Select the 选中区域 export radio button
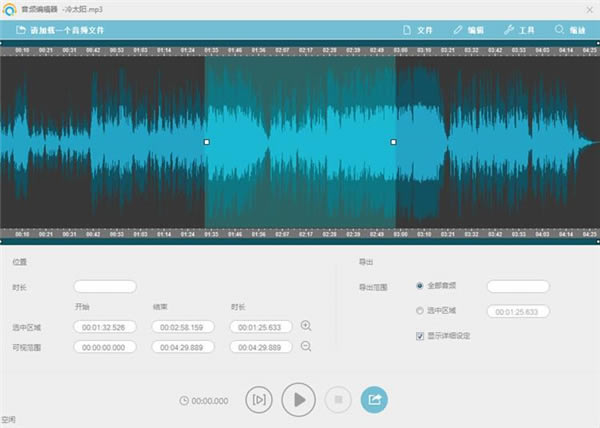 419,311
